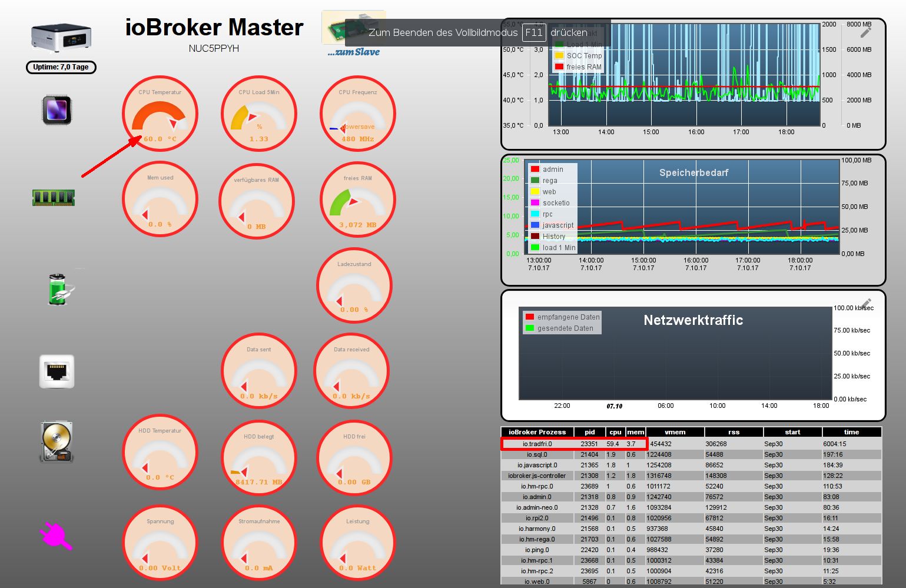Click the CPU chip icon
The height and width of the screenshot is (588, 906).
57,110
